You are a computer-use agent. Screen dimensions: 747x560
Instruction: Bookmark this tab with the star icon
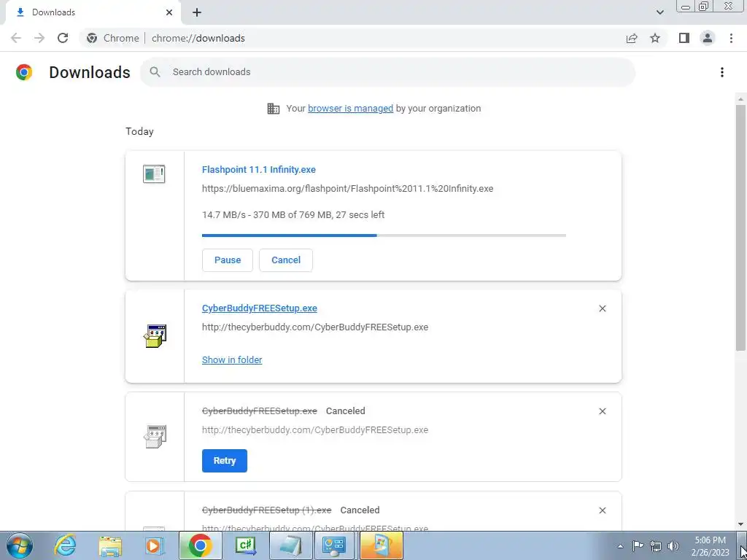click(x=655, y=38)
